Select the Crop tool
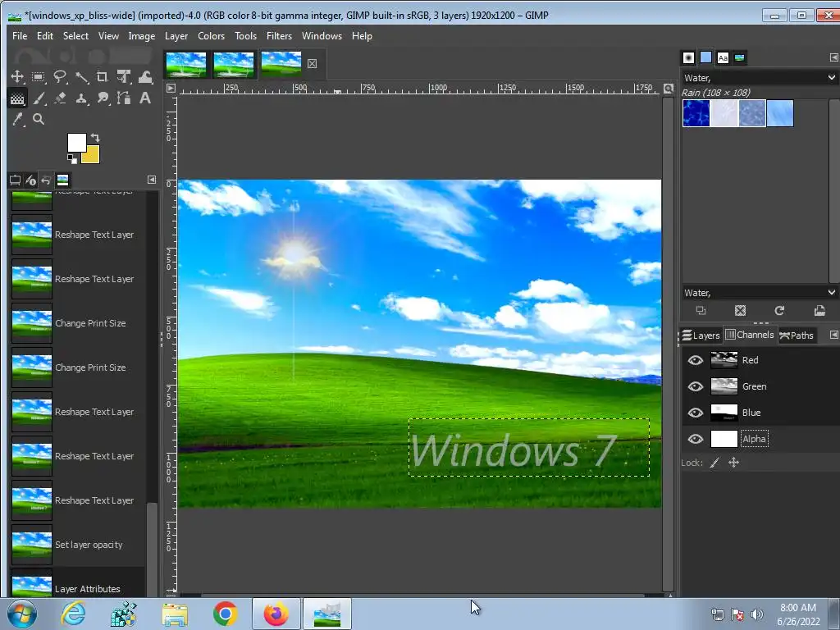Screen dimensions: 840x630 103,76
